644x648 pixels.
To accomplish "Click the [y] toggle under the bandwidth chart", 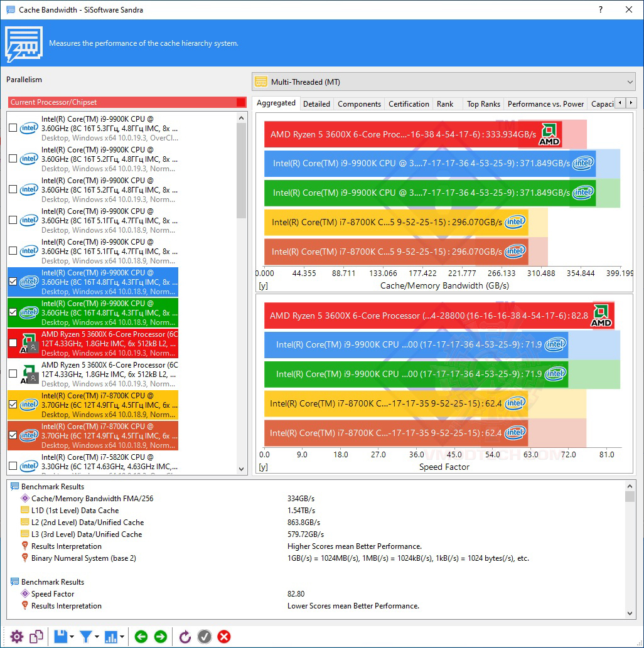I will tap(263, 285).
